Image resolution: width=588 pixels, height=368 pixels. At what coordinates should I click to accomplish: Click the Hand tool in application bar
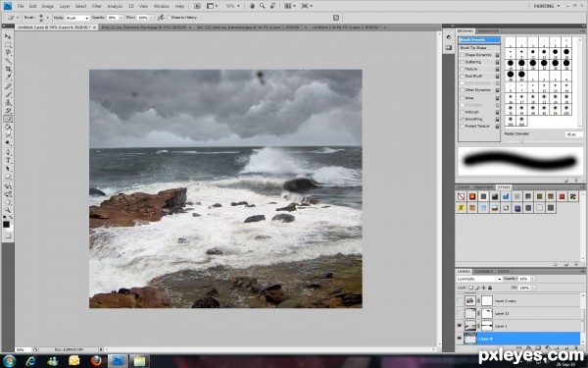pos(252,6)
